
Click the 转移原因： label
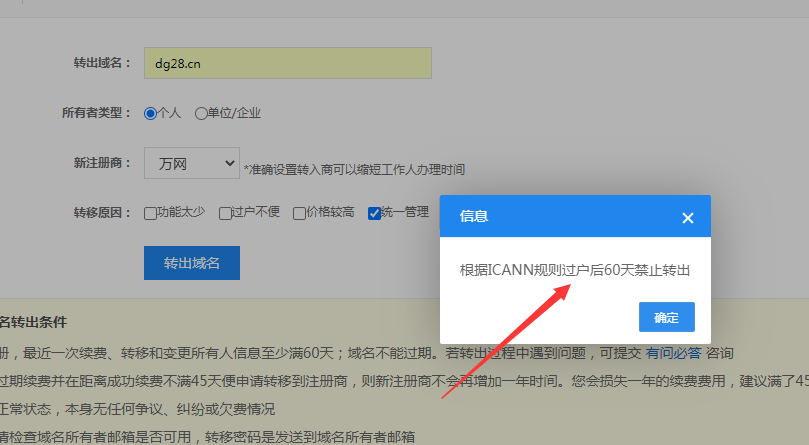(102, 212)
